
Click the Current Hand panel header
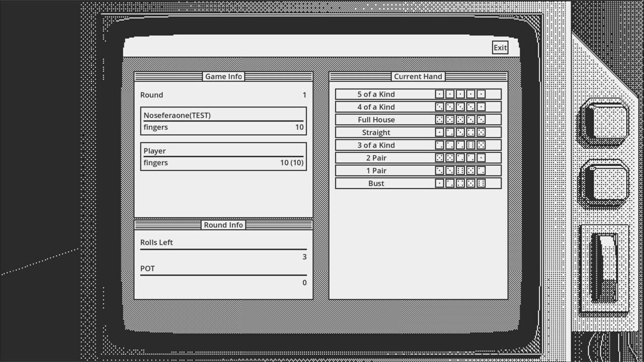coord(418,76)
